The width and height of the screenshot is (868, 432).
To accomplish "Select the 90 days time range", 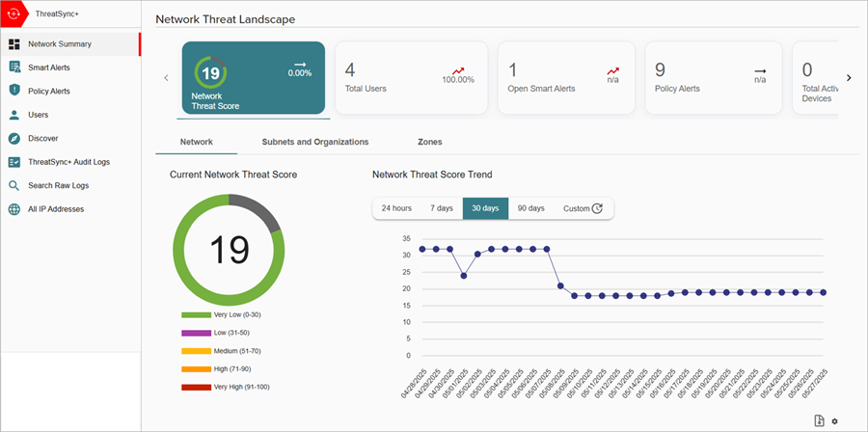I will coord(530,208).
